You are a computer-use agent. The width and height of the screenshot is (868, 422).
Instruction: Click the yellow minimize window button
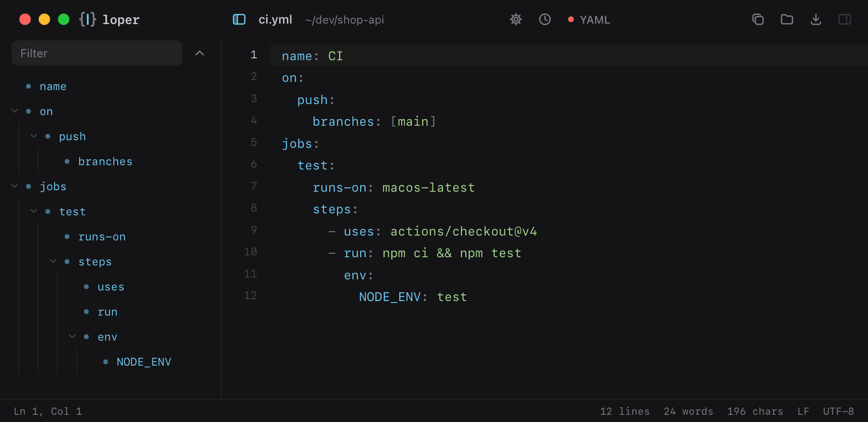44,19
